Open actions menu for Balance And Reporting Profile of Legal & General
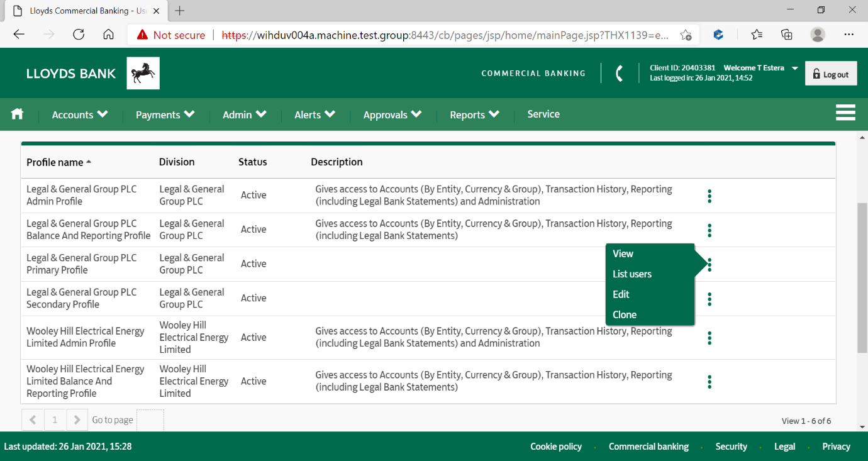 709,231
